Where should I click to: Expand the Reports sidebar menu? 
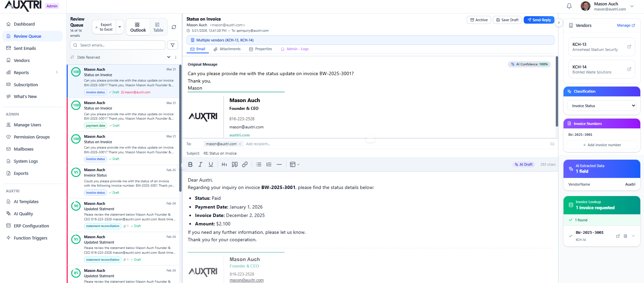coord(32,72)
